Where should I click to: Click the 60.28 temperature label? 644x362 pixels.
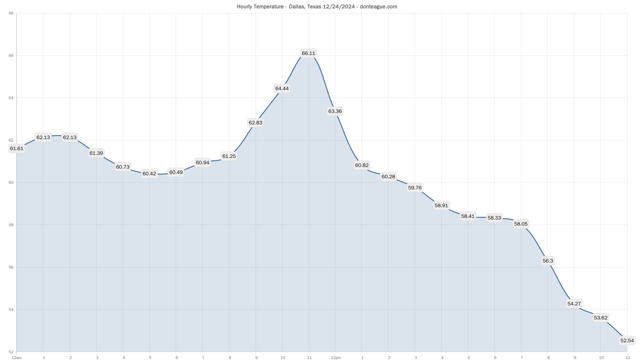(388, 177)
